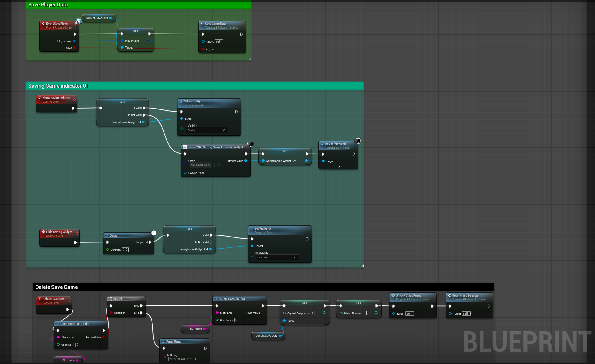This screenshot has width=595, height=364.
Task: Select the Delete Game in Slot node header
Action: tap(240, 299)
